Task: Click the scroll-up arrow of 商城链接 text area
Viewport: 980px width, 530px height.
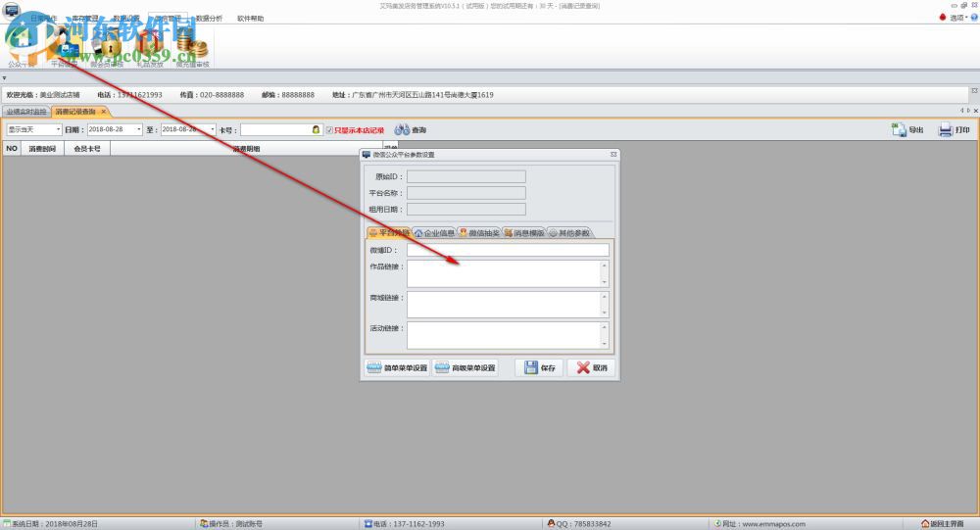Action: coord(605,296)
